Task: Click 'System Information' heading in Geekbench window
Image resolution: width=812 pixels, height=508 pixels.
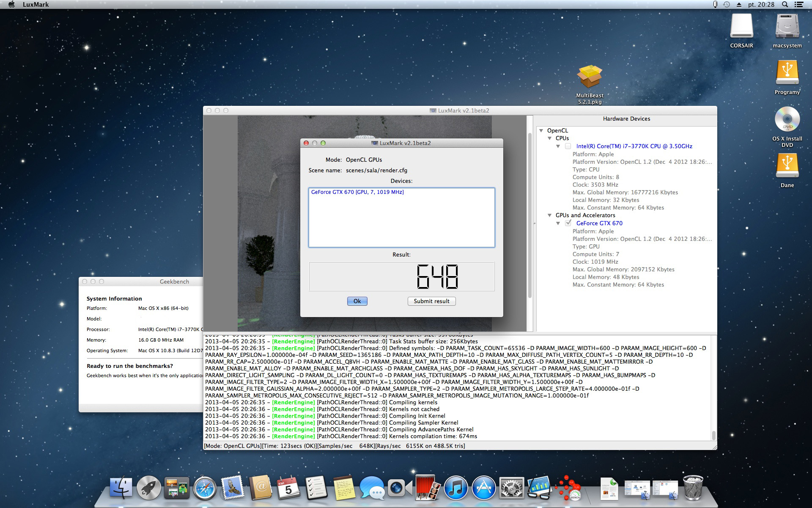Action: point(114,299)
